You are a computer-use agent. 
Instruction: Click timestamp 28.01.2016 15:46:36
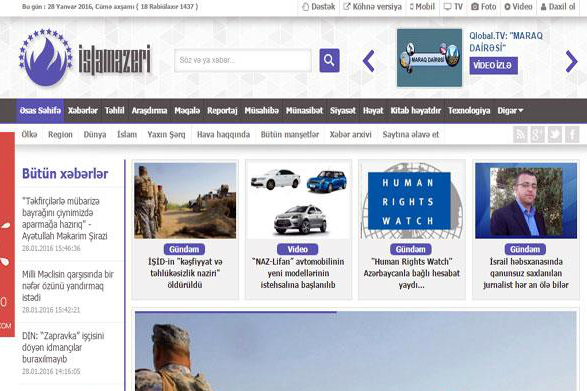click(51, 248)
